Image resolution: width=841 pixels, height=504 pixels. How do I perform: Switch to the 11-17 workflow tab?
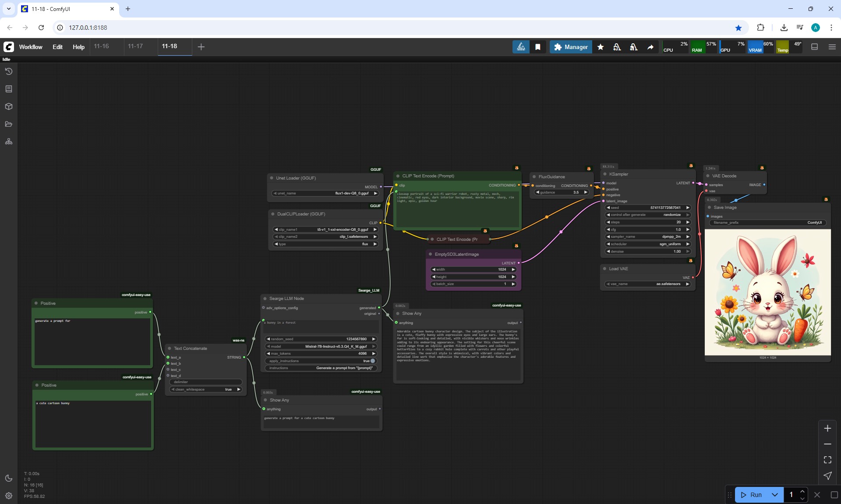coord(135,46)
